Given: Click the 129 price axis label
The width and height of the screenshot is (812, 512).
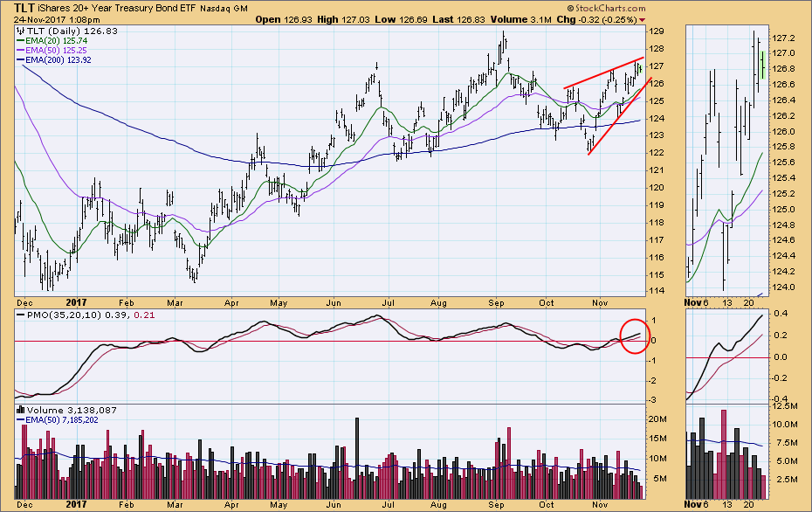Looking at the screenshot, I should pyautogui.click(x=657, y=31).
